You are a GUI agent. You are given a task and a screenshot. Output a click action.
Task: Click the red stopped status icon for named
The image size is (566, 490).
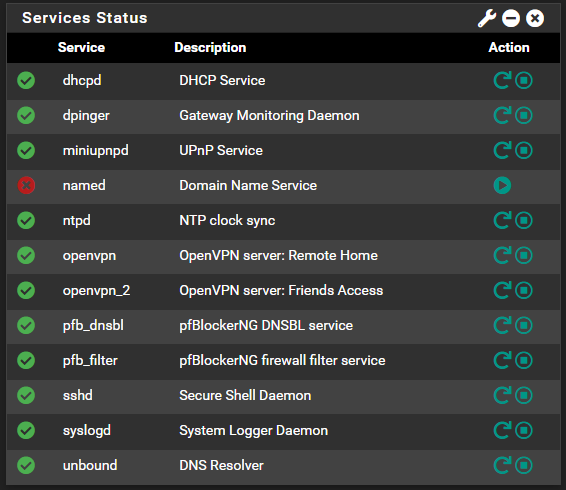pyautogui.click(x=26, y=185)
